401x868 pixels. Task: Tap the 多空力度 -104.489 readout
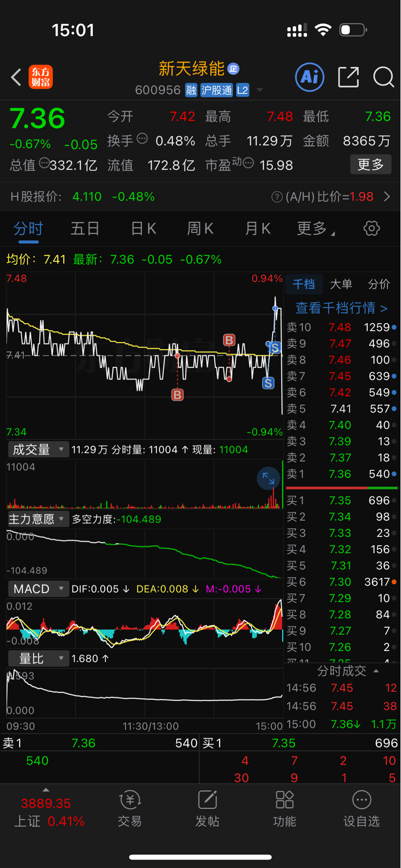click(116, 519)
